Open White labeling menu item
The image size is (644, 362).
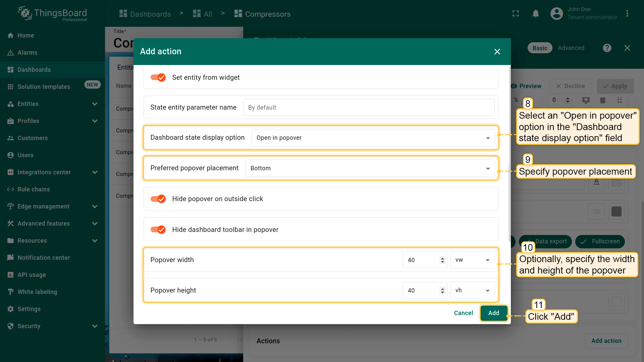[x=37, y=292]
